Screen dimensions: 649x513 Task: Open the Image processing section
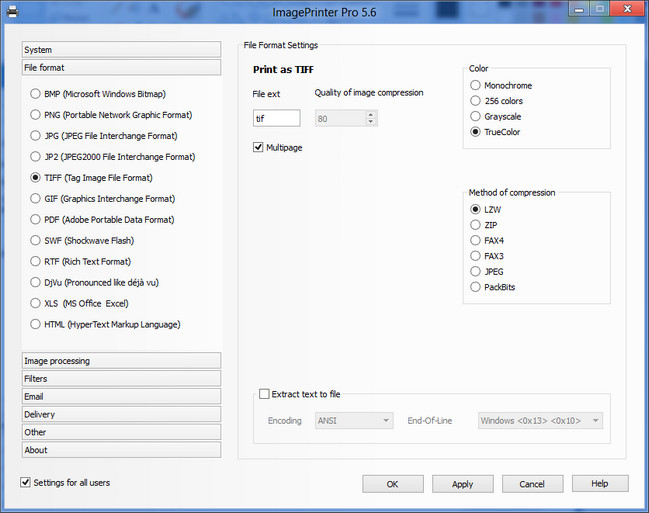coord(121,361)
